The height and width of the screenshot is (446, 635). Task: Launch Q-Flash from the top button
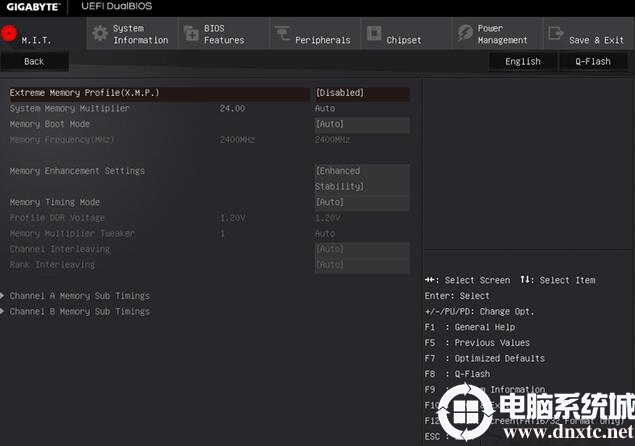tap(593, 62)
